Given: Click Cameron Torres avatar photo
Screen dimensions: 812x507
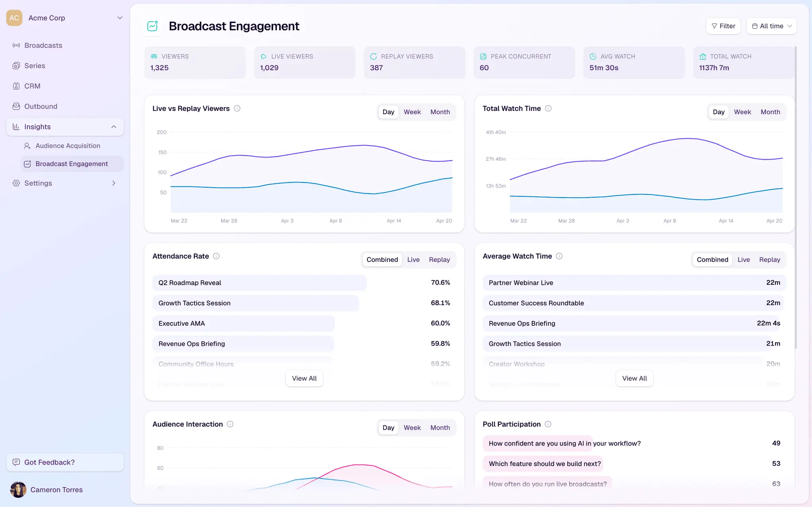Looking at the screenshot, I should 18,490.
